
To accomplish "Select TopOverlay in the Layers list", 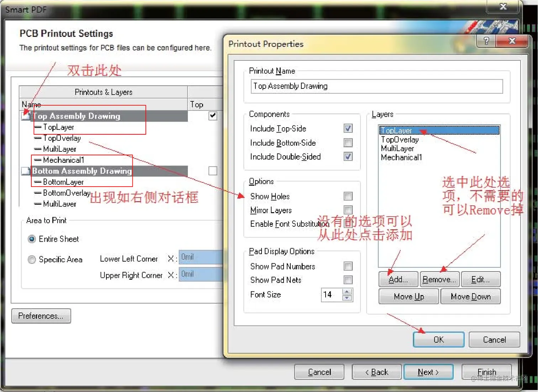I will pyautogui.click(x=400, y=140).
